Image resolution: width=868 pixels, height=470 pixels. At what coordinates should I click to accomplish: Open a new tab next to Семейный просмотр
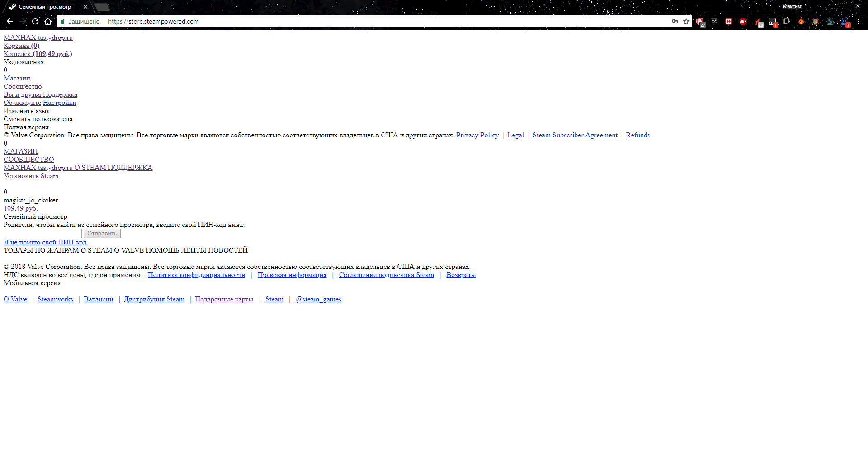click(x=103, y=7)
